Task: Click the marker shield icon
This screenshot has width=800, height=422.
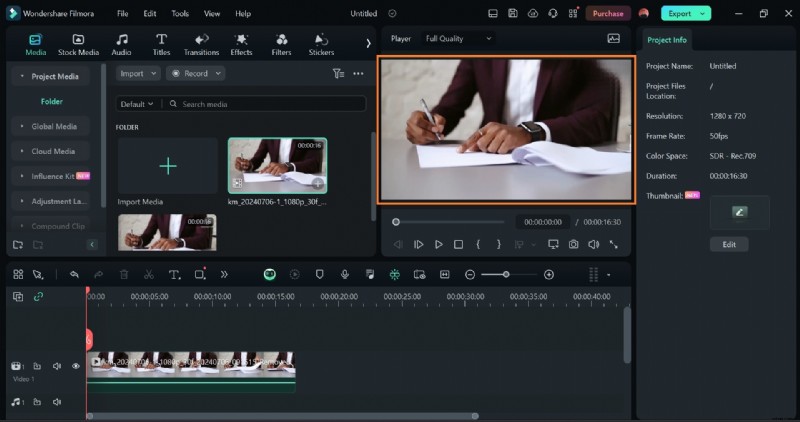Action: (319, 275)
